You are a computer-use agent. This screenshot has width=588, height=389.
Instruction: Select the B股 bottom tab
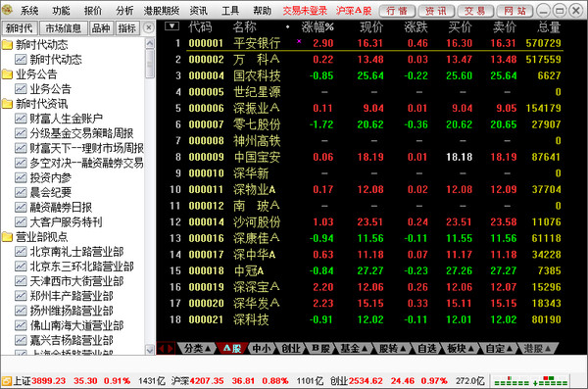pos(321,349)
